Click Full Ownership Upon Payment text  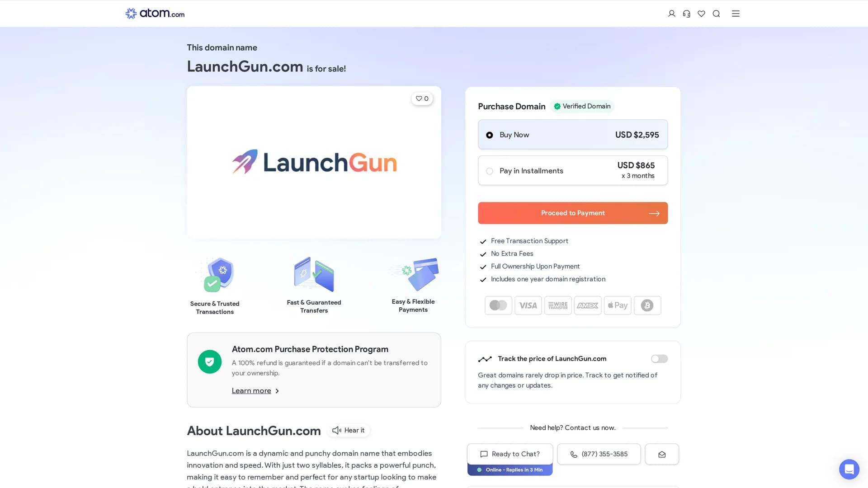[535, 266]
